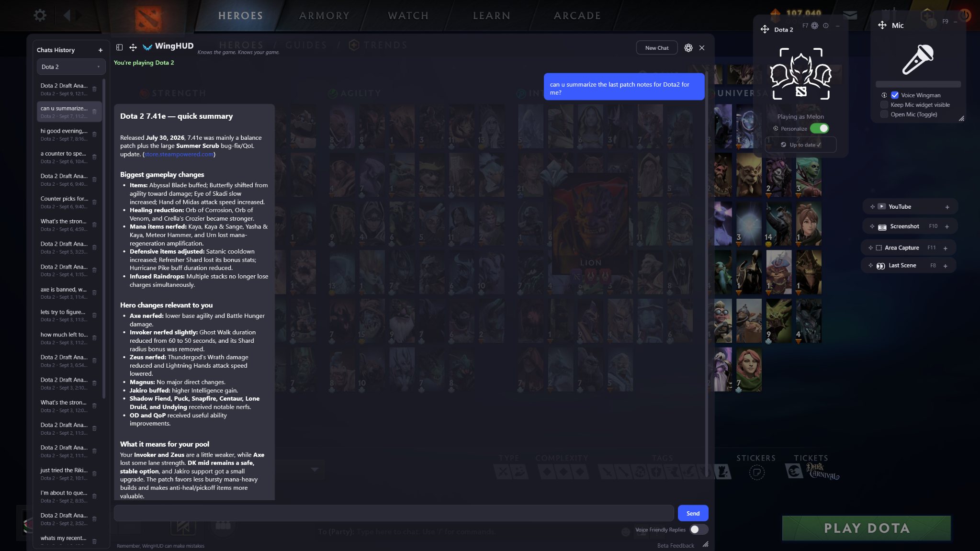Open the Dota 2 widget settings gear
980x551 pixels.
pos(815,26)
